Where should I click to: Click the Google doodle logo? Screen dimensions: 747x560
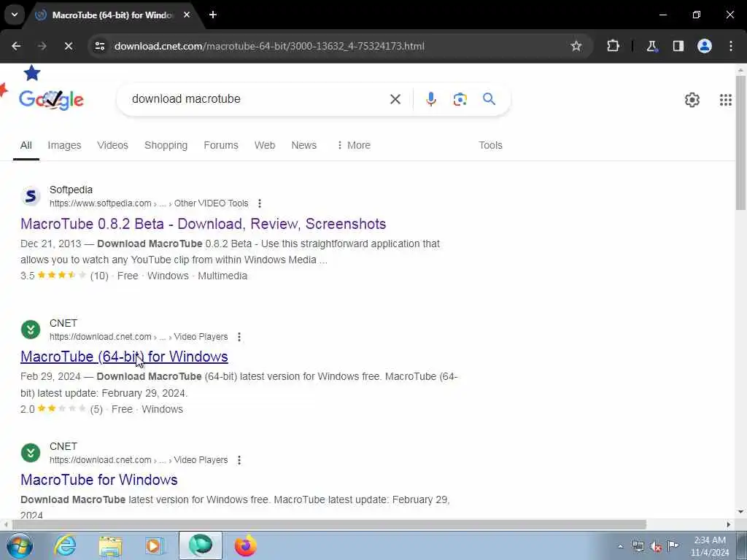click(x=51, y=99)
